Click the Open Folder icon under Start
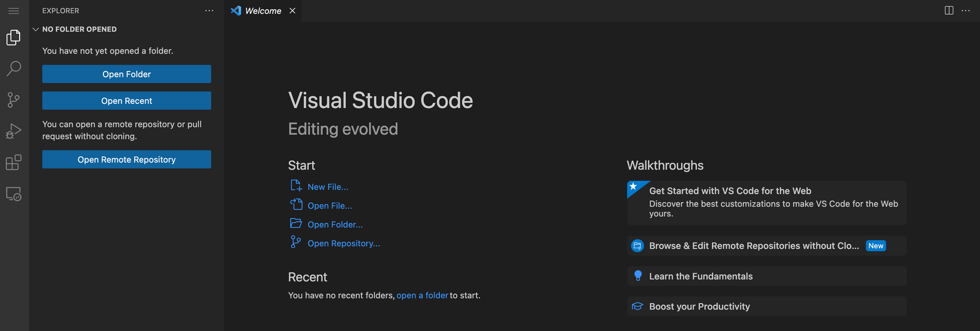Viewport: 980px width, 331px height. tap(296, 223)
